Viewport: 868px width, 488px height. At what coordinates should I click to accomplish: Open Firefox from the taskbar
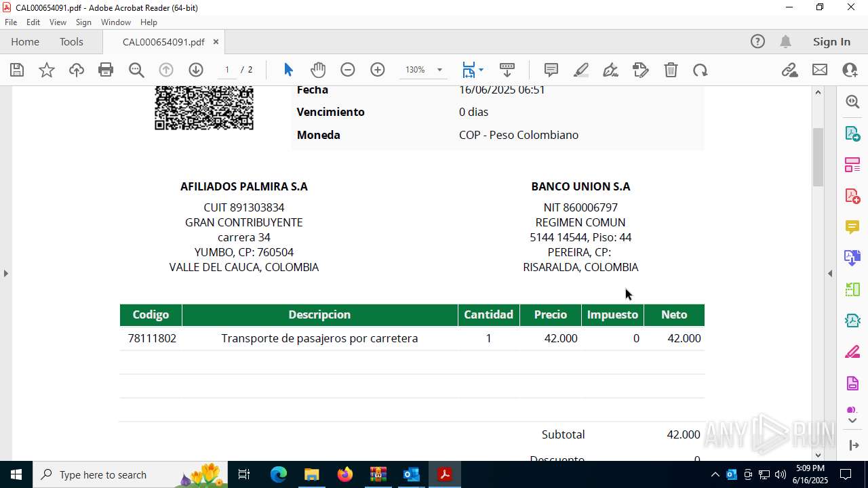point(345,474)
